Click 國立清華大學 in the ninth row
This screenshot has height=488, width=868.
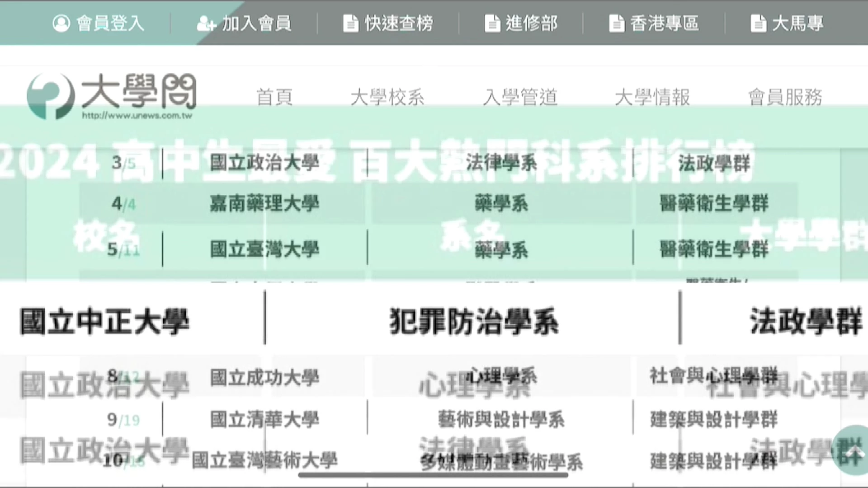coord(264,420)
